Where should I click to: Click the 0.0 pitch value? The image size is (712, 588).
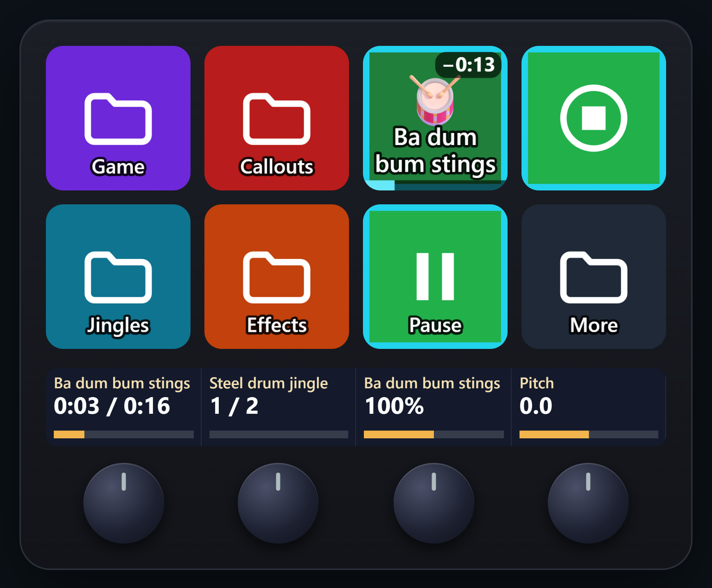536,406
